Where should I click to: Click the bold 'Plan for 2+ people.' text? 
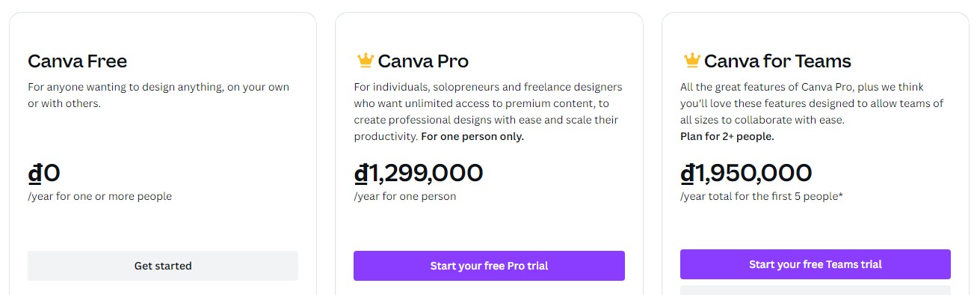click(727, 136)
